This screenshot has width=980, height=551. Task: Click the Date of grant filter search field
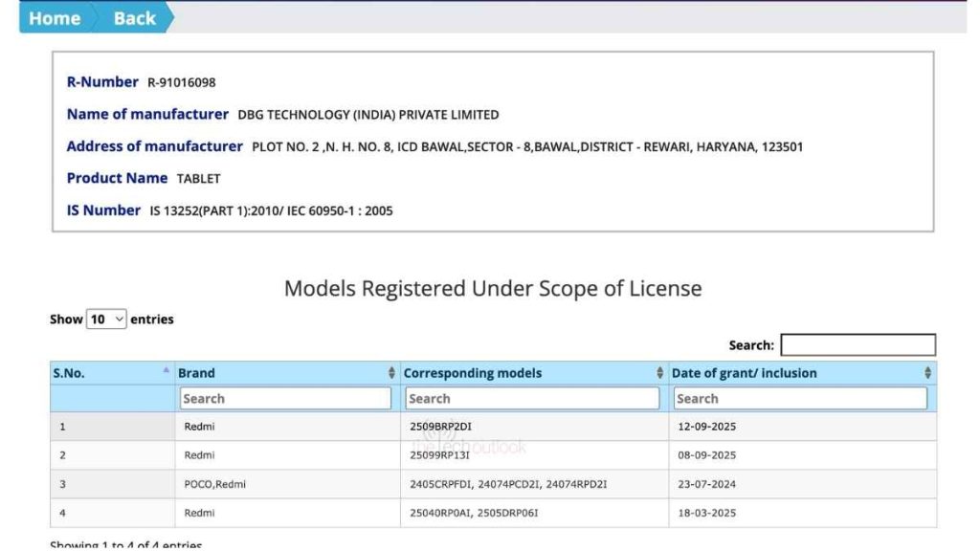click(800, 399)
